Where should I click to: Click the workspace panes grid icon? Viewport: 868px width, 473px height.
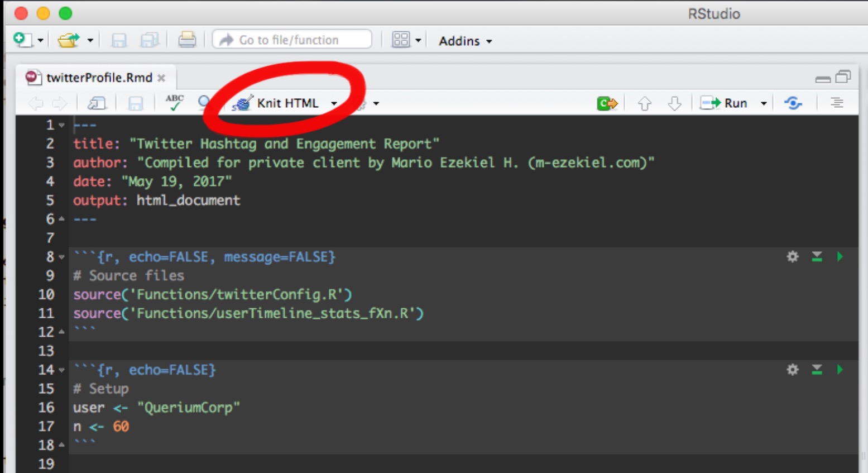point(401,40)
